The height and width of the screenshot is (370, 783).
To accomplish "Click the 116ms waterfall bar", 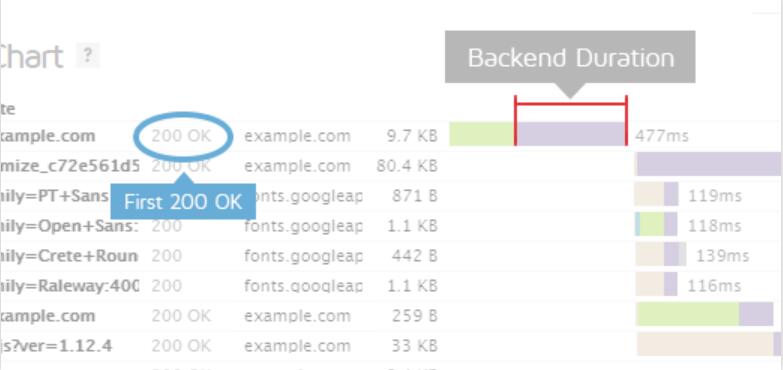I will pos(656,284).
